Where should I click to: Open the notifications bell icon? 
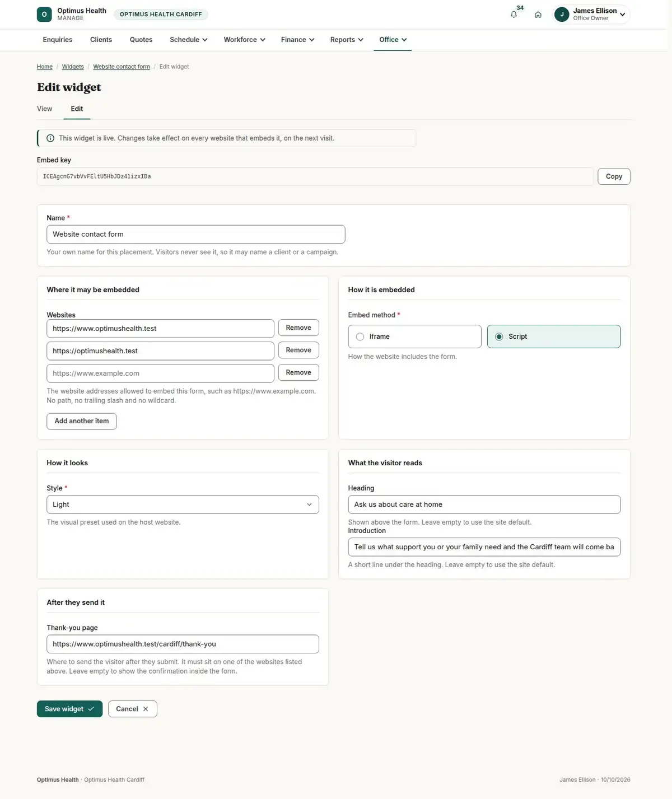click(514, 15)
